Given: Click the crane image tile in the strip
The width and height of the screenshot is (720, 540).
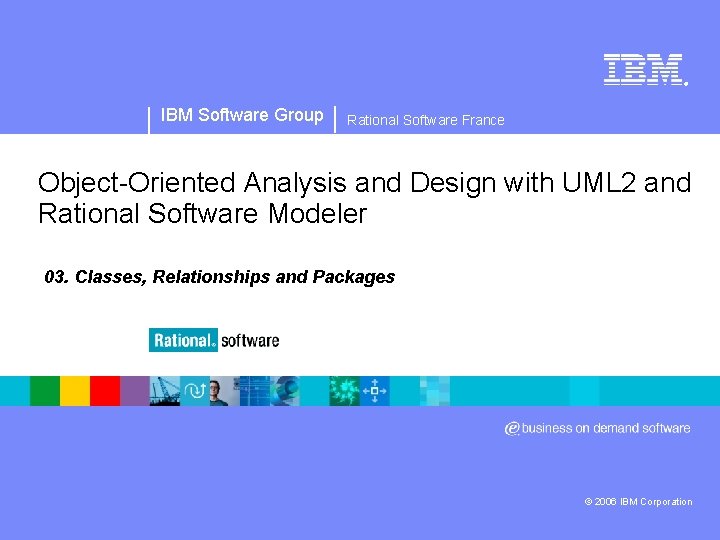Looking at the screenshot, I should (x=165, y=391).
